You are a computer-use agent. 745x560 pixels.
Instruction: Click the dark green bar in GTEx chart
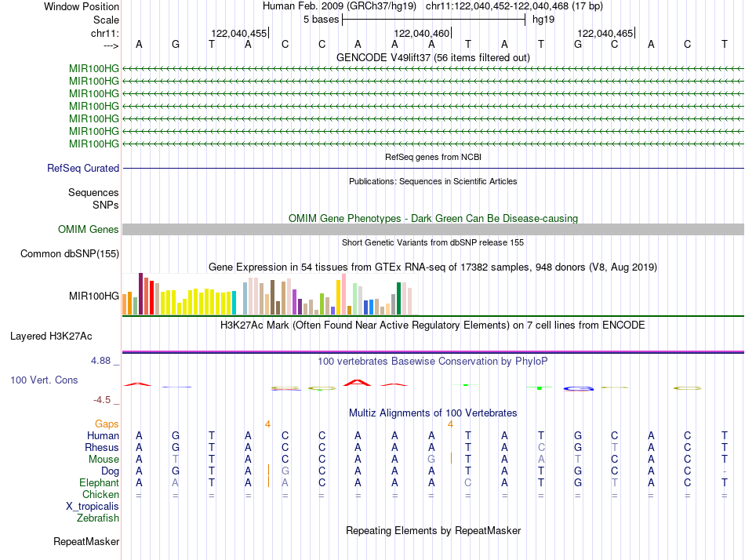[398, 299]
